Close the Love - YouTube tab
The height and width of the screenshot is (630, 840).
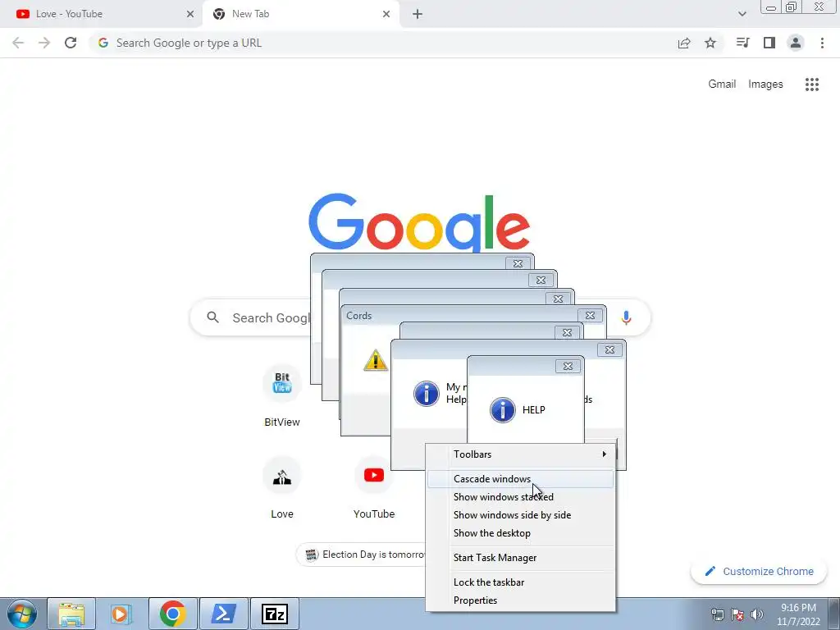(x=190, y=14)
